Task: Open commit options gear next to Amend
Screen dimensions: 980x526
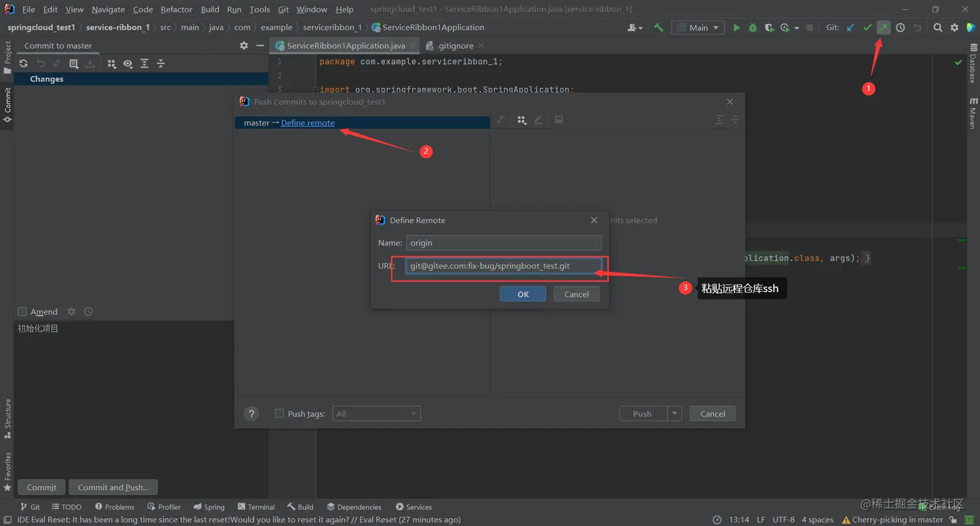Action: click(71, 311)
